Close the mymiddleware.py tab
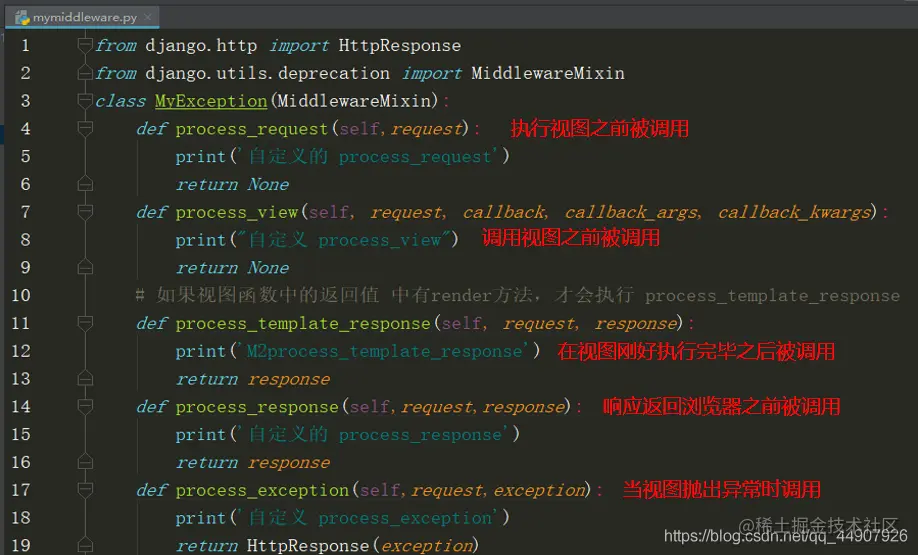The image size is (918, 555). coord(148,18)
